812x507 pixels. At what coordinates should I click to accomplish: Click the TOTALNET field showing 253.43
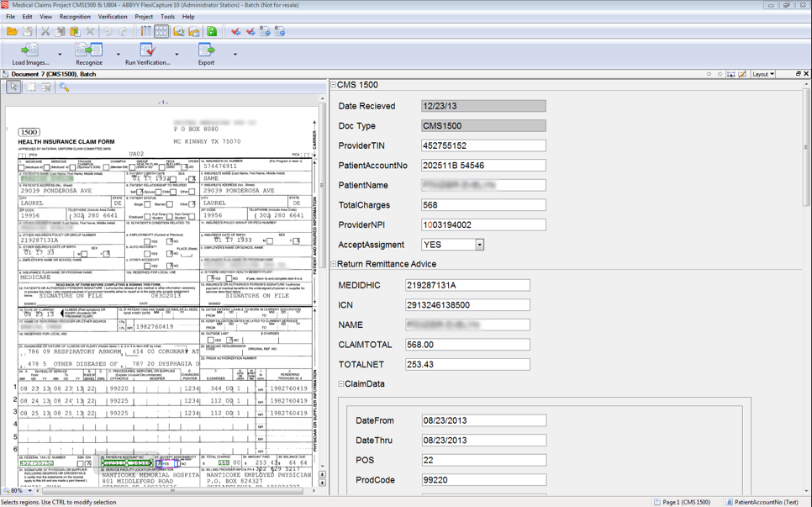coord(467,364)
